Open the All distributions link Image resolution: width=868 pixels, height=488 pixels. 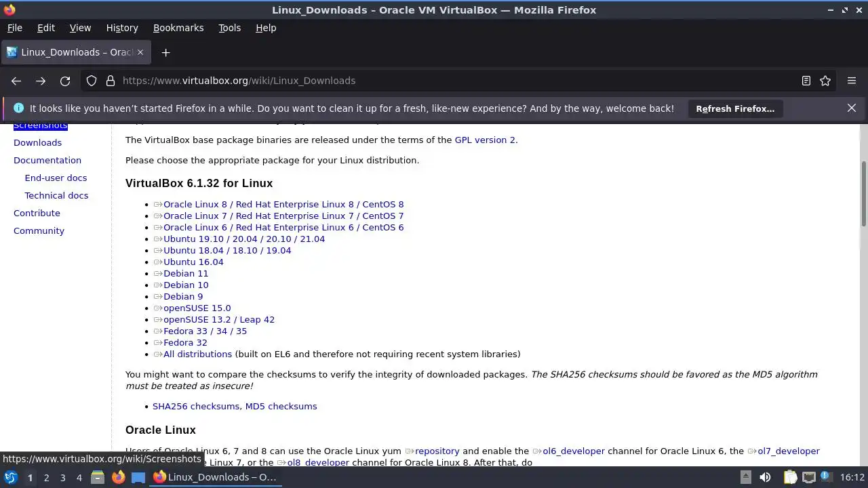[x=197, y=354]
